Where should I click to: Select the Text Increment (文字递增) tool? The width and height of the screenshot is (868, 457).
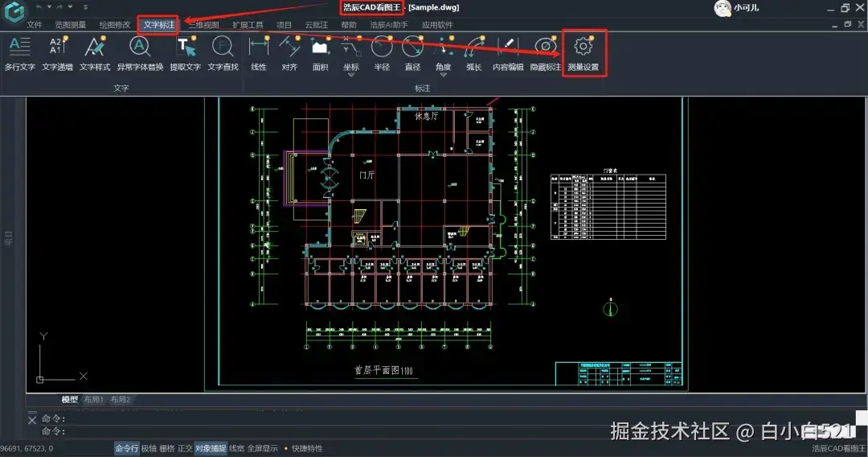coord(57,53)
